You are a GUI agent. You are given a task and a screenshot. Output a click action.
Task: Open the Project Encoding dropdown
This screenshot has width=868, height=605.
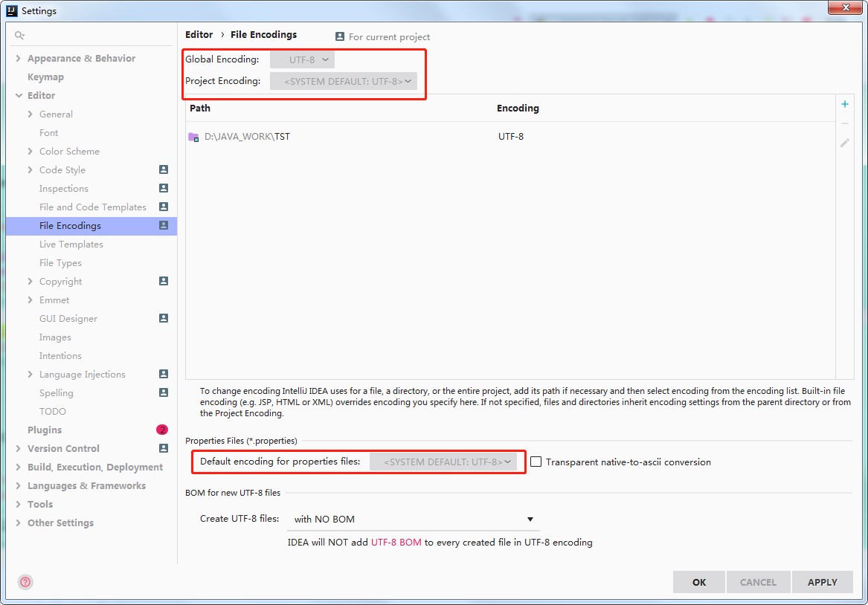point(343,81)
